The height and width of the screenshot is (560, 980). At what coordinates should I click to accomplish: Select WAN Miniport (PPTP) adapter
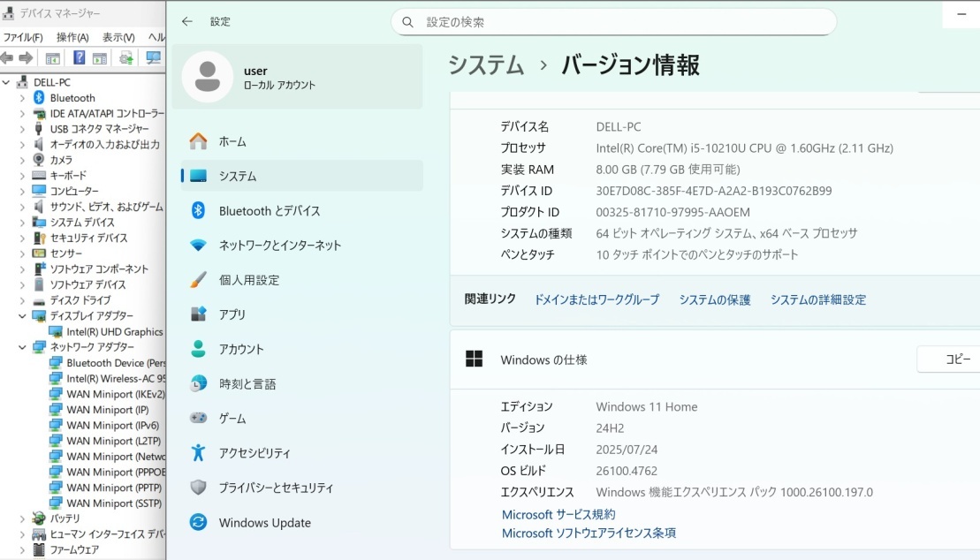pyautogui.click(x=114, y=488)
